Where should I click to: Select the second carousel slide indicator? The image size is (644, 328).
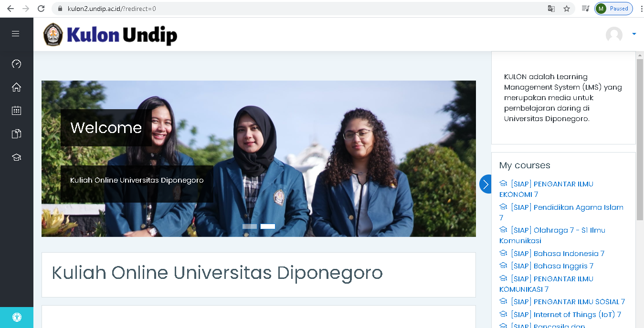[268, 226]
